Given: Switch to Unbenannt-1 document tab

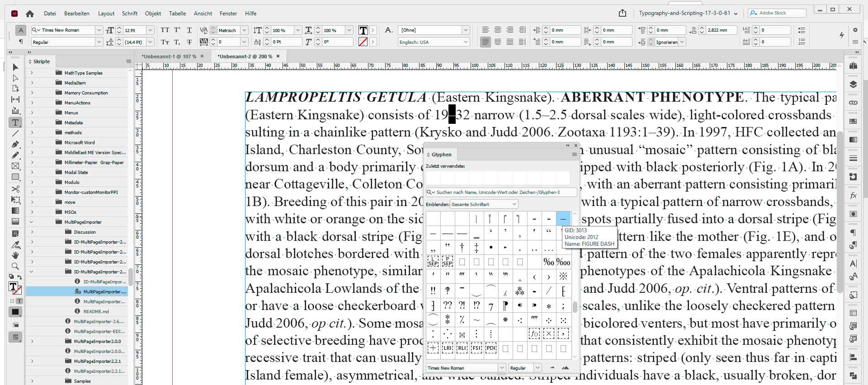Looking at the screenshot, I should click(x=169, y=56).
